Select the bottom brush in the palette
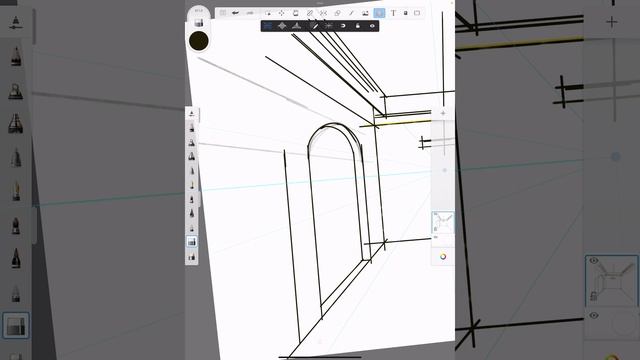640x360 pixels. 192,257
